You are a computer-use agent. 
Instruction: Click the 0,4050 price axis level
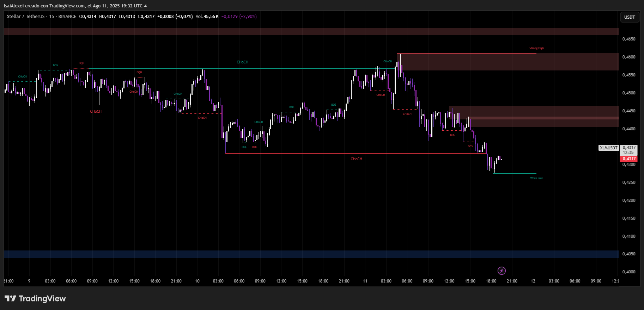click(629, 254)
